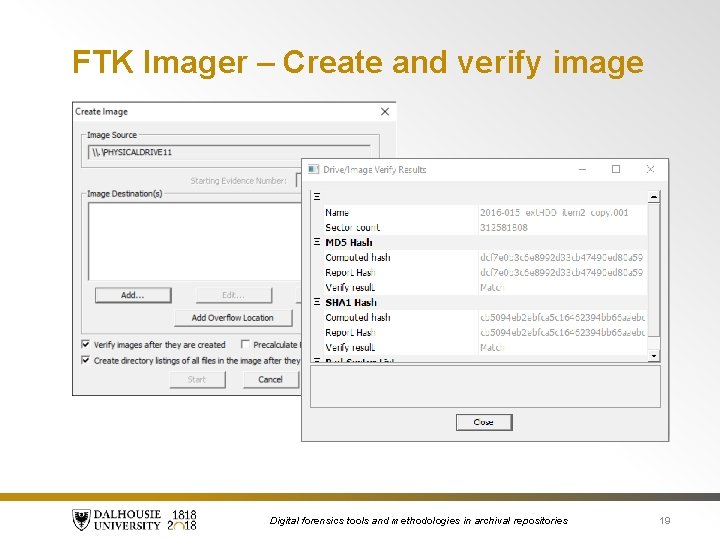Click the Add... button in Create Image
Screen dimensions: 720x540
click(133, 295)
